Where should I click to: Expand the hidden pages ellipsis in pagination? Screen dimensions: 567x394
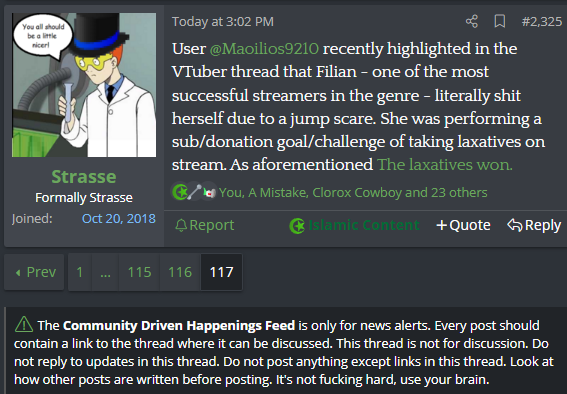coord(105,272)
